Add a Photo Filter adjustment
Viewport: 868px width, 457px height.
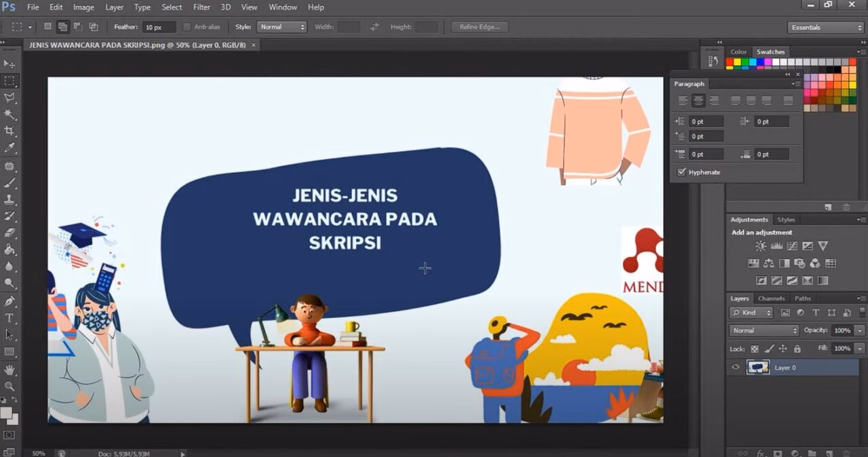800,263
